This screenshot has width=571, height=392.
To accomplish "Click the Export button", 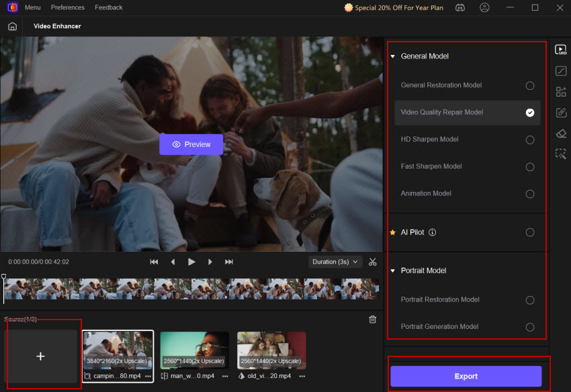I will [466, 377].
